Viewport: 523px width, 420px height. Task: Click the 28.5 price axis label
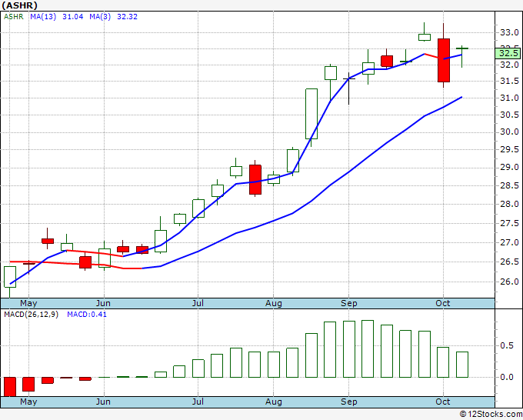pos(509,185)
